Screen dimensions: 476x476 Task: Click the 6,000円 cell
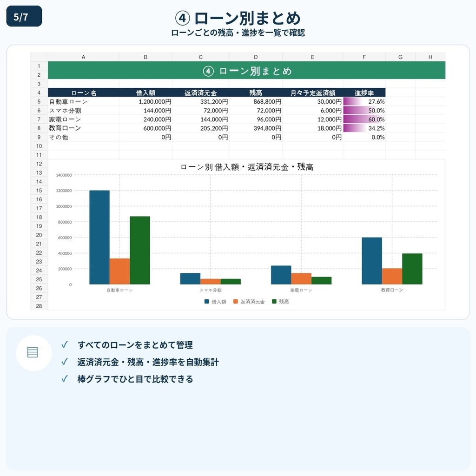tap(312, 111)
